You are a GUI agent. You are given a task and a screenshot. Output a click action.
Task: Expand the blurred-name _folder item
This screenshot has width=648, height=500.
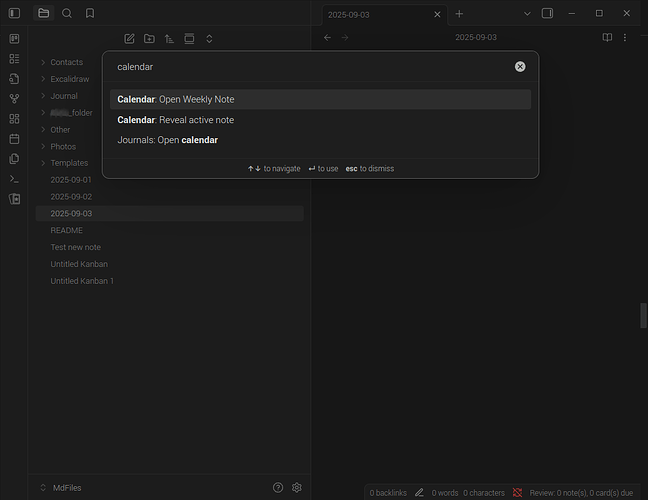click(43, 112)
